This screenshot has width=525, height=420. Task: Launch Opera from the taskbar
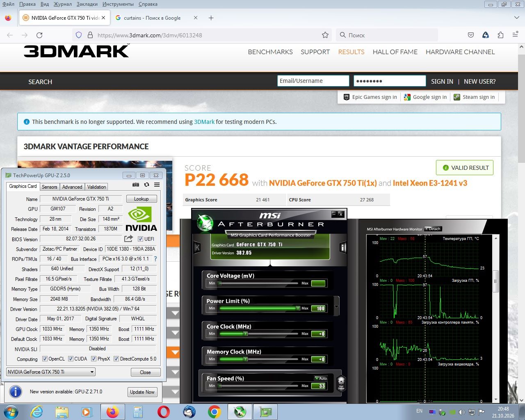[x=164, y=411]
